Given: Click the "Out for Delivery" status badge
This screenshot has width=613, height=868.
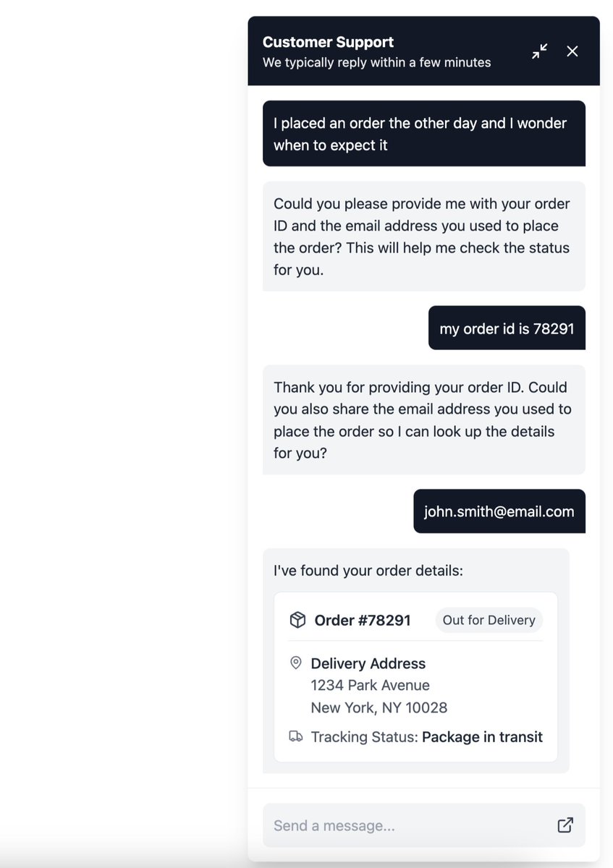Looking at the screenshot, I should tap(489, 620).
